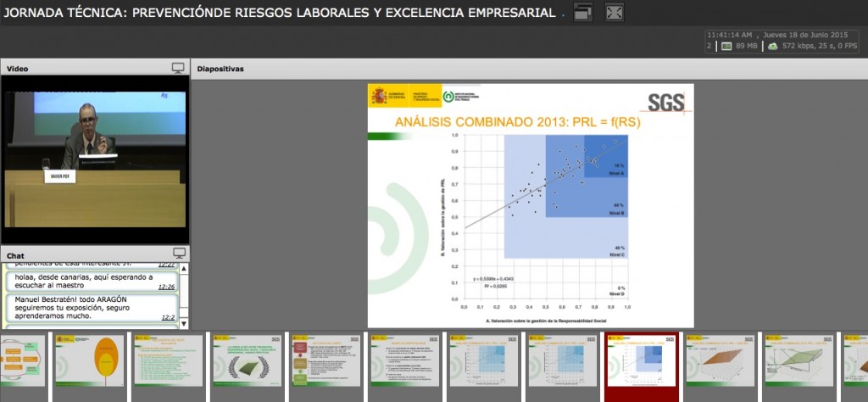This screenshot has height=402, width=868.
Task: Click the Video panel header
Action: [85, 68]
